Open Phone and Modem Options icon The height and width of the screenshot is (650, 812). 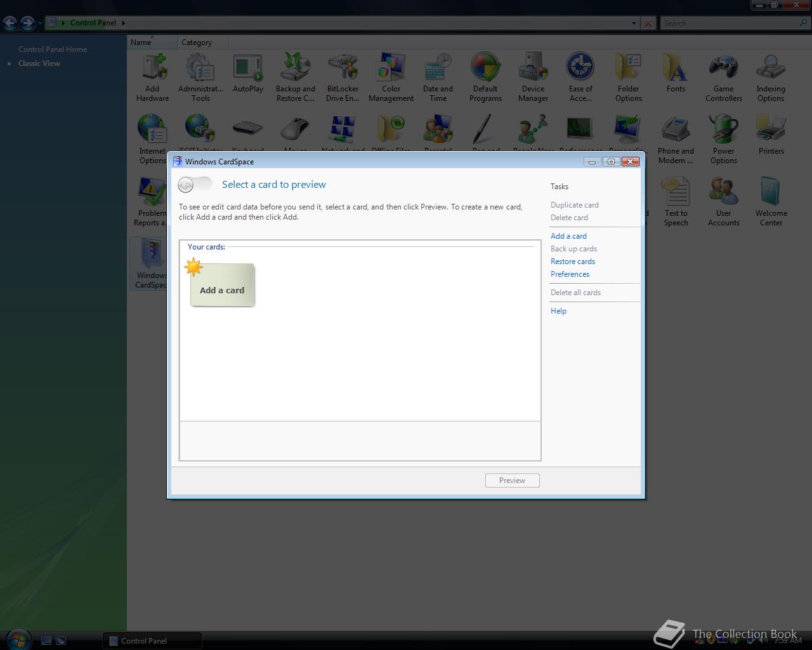[676, 139]
